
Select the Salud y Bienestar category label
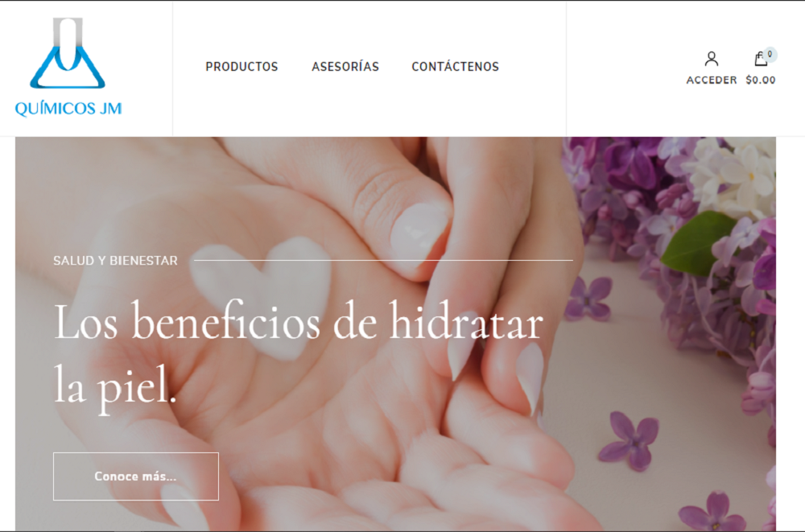tap(115, 260)
